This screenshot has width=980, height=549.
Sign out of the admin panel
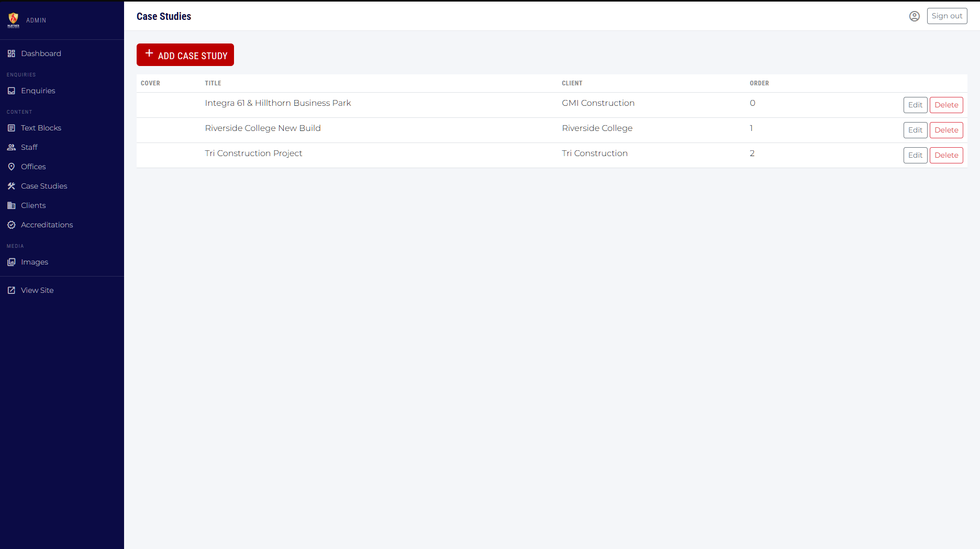pos(946,16)
